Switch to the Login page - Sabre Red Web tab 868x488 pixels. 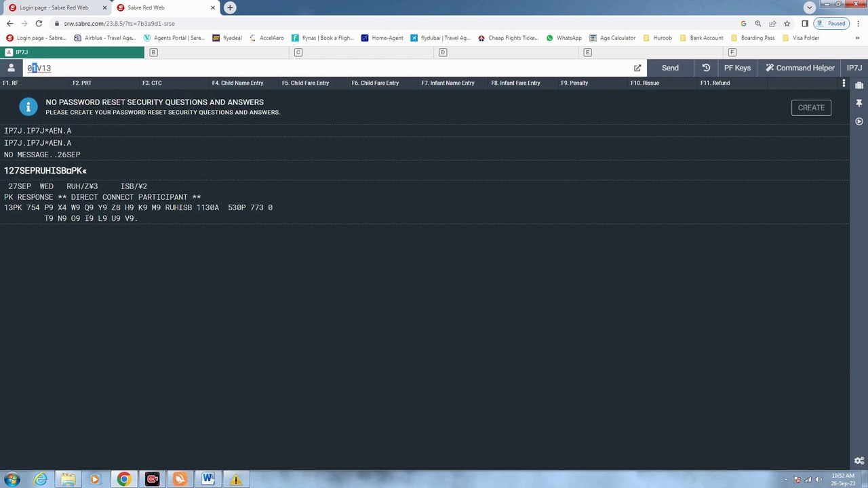click(x=56, y=7)
